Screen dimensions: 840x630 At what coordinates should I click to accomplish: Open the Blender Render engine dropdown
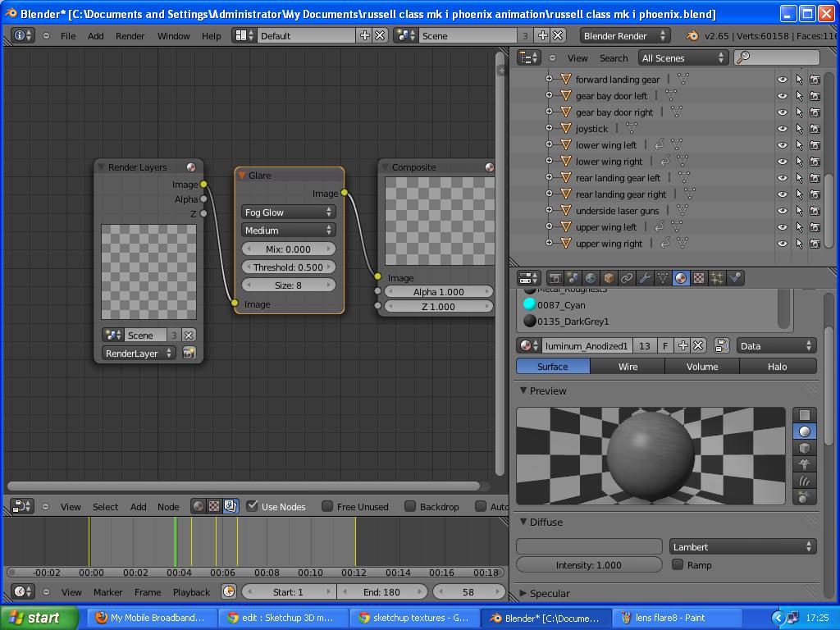[x=624, y=36]
